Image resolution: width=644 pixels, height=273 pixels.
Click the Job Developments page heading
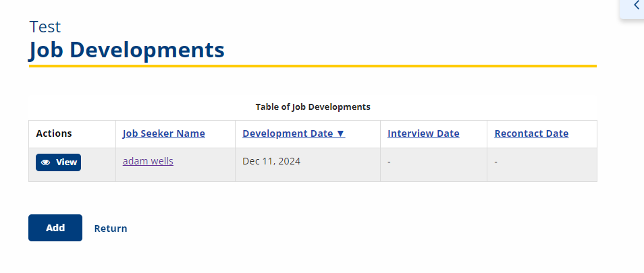click(127, 51)
